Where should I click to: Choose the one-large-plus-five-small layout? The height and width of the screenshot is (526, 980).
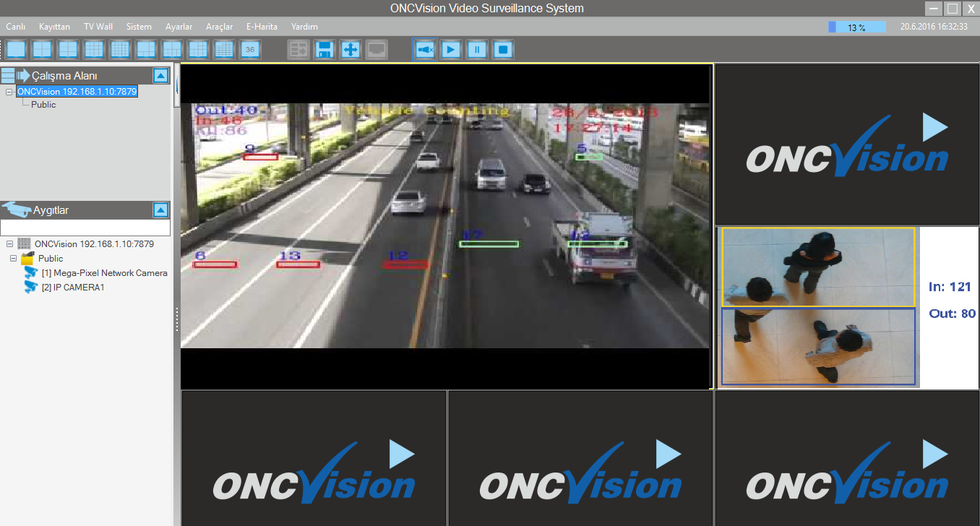[x=146, y=50]
